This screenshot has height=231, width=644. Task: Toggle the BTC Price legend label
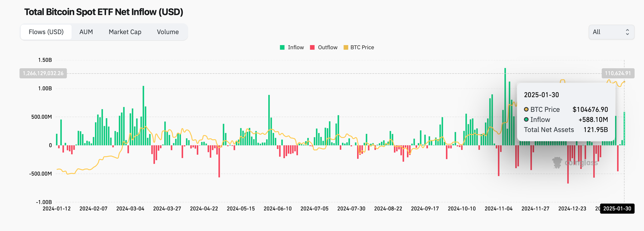click(362, 47)
